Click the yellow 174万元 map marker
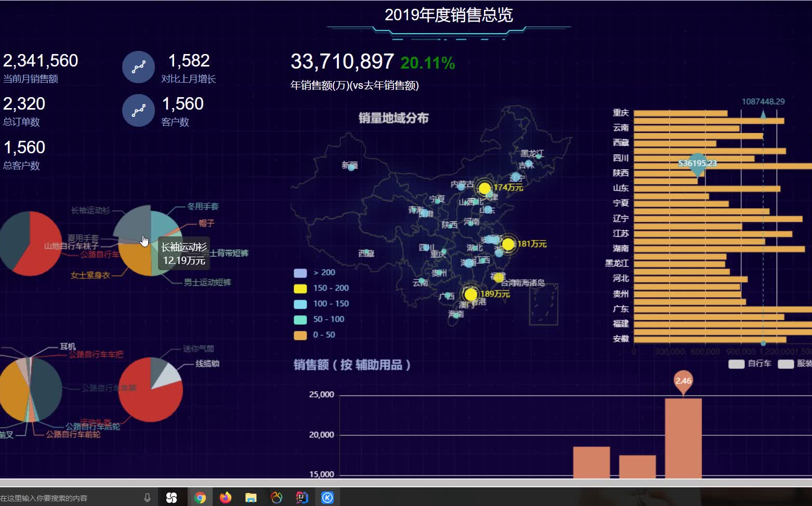This screenshot has height=506, width=812. (484, 188)
